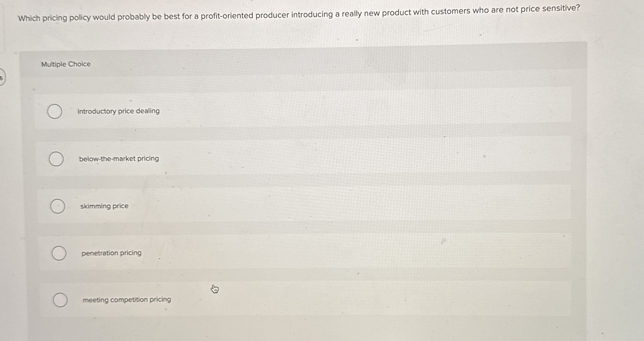Viewport: 644px width, 341px height.
Task: Select the introductory price dealing radio button
Action: point(56,111)
